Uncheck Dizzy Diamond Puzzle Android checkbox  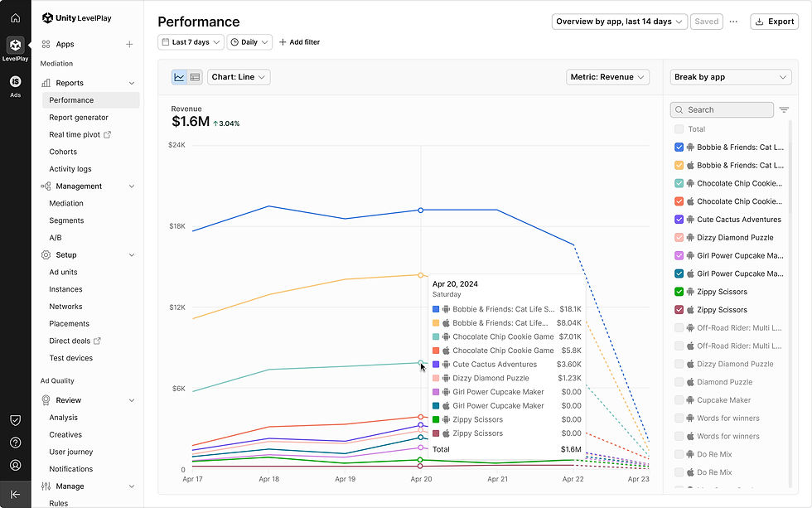(x=679, y=238)
